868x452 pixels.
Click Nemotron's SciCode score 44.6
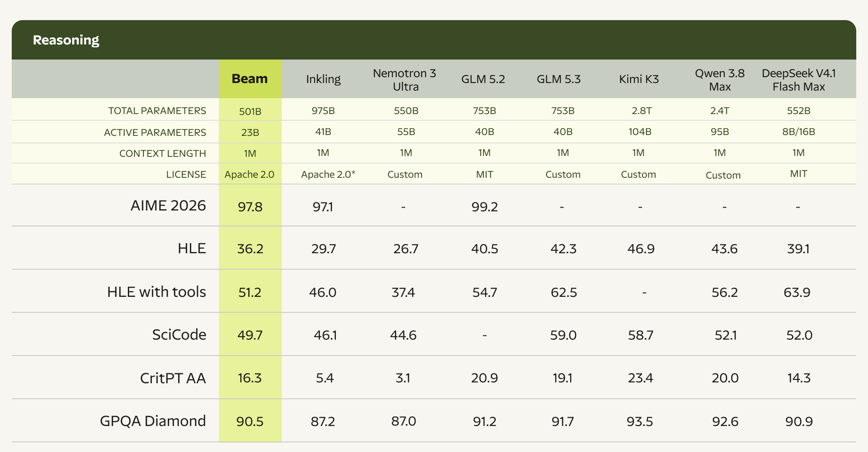pyautogui.click(x=403, y=335)
